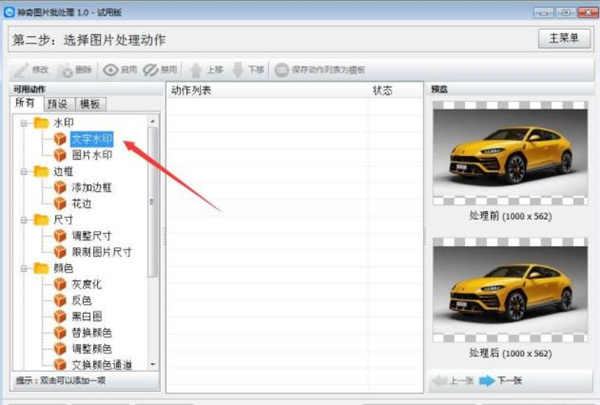Screen dimensions: 600x405
Task: Select the 水印 folder icon
Action: (x=41, y=123)
